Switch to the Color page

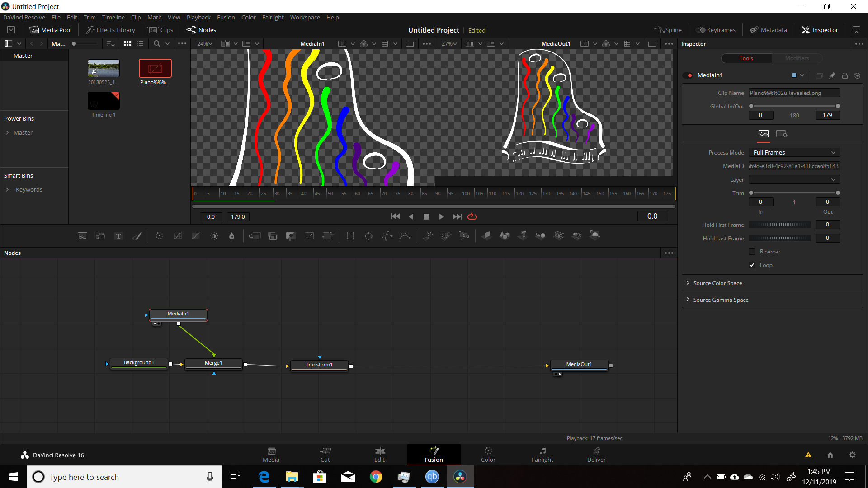coord(488,455)
